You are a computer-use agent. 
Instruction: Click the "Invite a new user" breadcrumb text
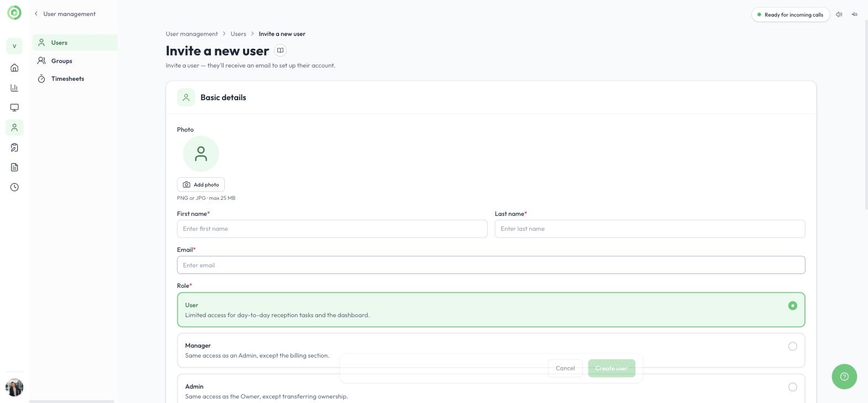(282, 34)
